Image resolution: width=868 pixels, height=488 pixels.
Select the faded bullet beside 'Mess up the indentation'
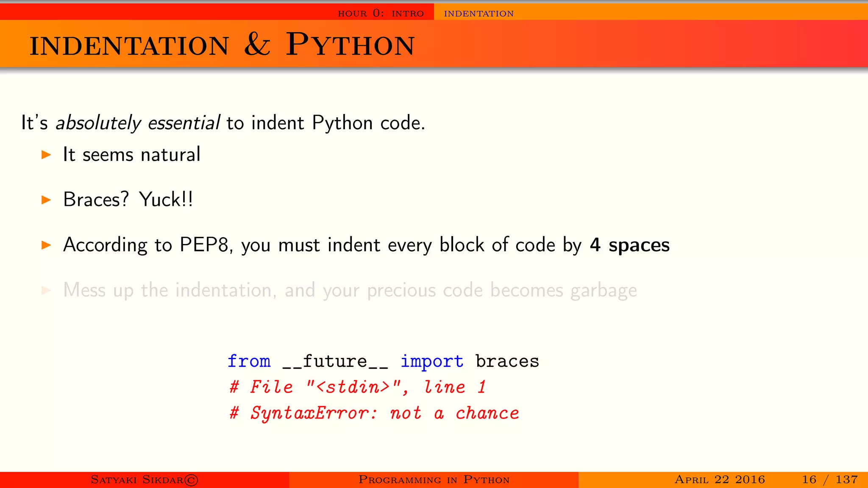[x=46, y=290]
